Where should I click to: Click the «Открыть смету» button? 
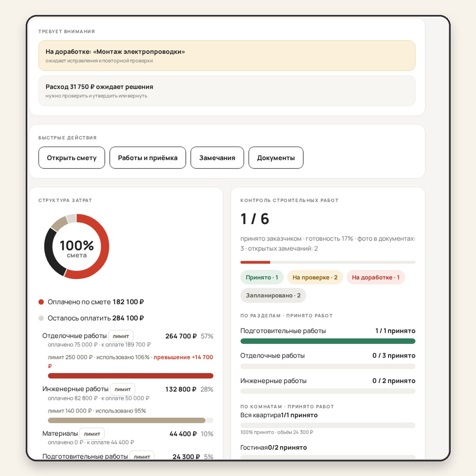[72, 158]
